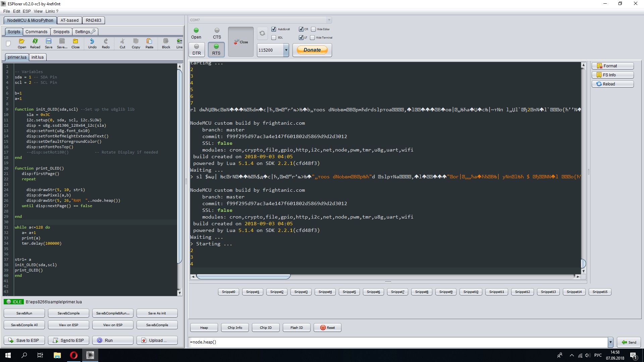This screenshot has height=362, width=644.
Task: Show FS Info for the ESP
Action: coord(612,75)
